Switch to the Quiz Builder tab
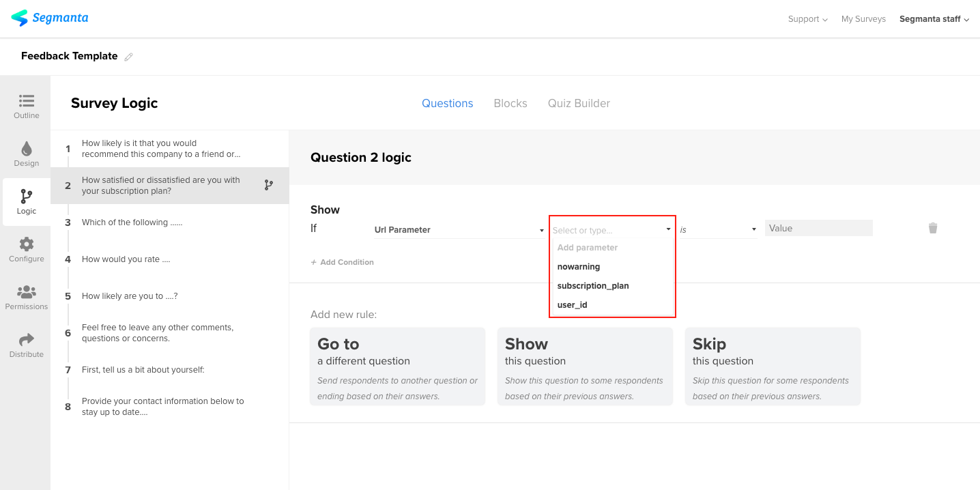Screen dimensions: 980x490 (579, 104)
